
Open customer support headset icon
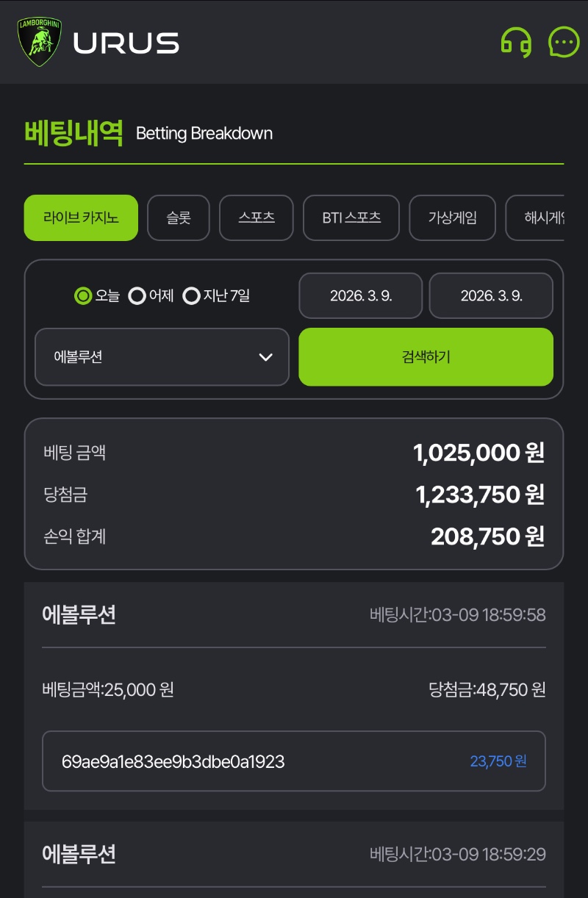coord(516,42)
